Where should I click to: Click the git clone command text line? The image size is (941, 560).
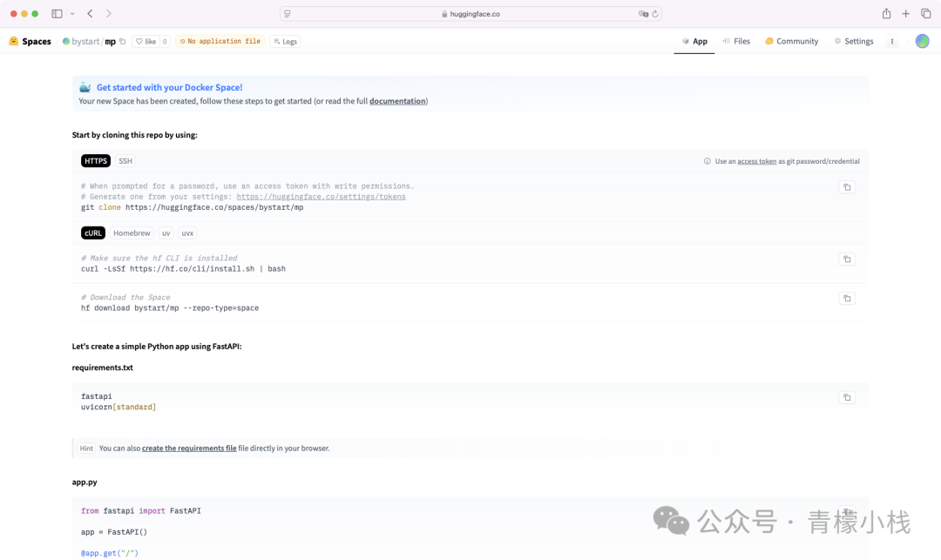point(192,207)
